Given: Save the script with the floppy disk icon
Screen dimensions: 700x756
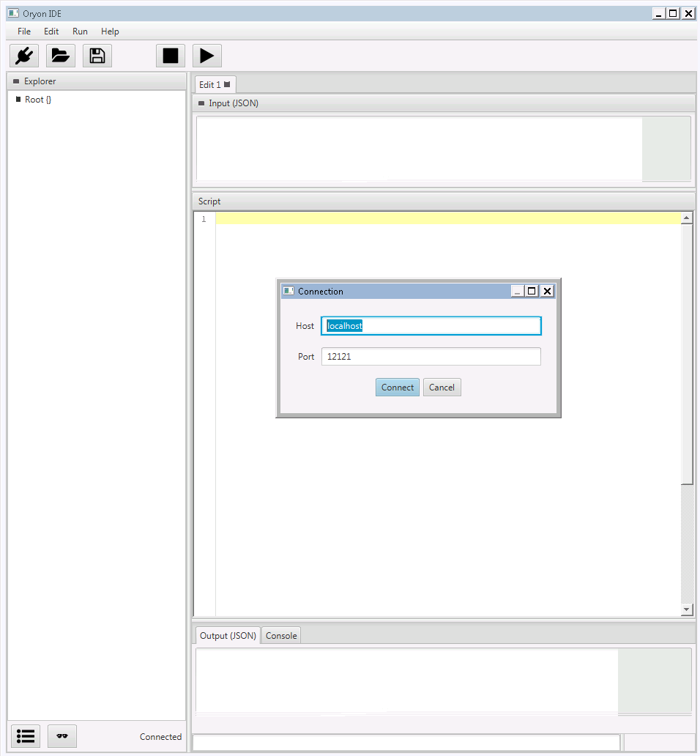Looking at the screenshot, I should 97,56.
